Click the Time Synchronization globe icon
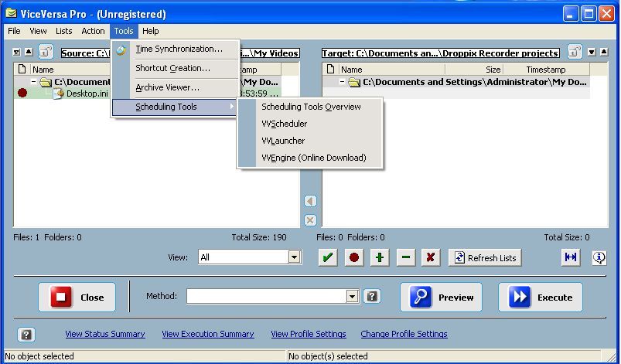The height and width of the screenshot is (364, 621). pyautogui.click(x=121, y=50)
